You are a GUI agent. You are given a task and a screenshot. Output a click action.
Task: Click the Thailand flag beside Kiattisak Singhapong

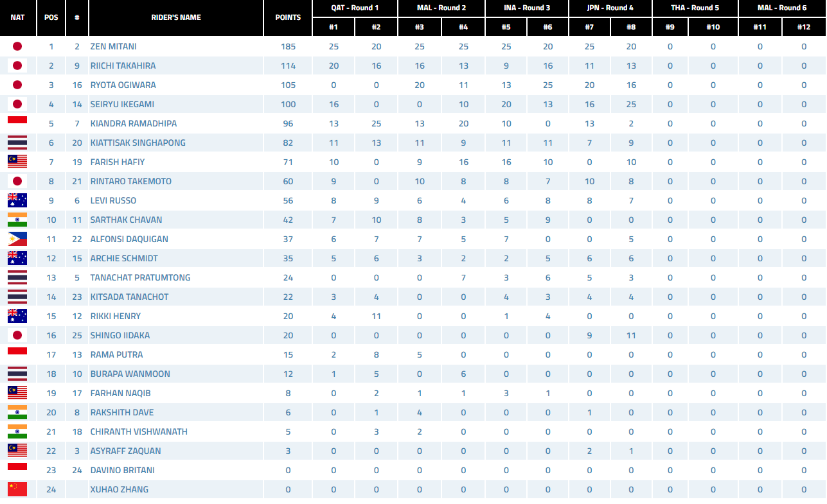point(17,143)
